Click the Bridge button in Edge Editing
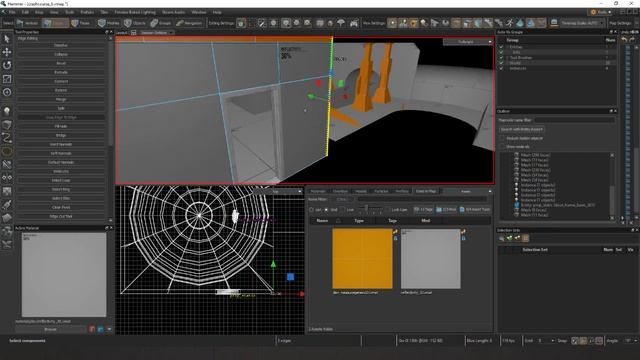Image resolution: width=640 pixels, height=360 pixels. coord(61,135)
